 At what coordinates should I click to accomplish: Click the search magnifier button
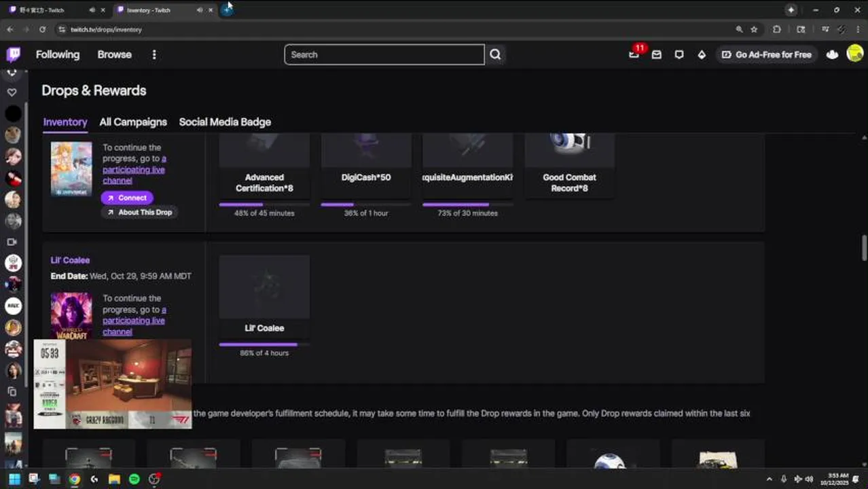click(x=495, y=54)
